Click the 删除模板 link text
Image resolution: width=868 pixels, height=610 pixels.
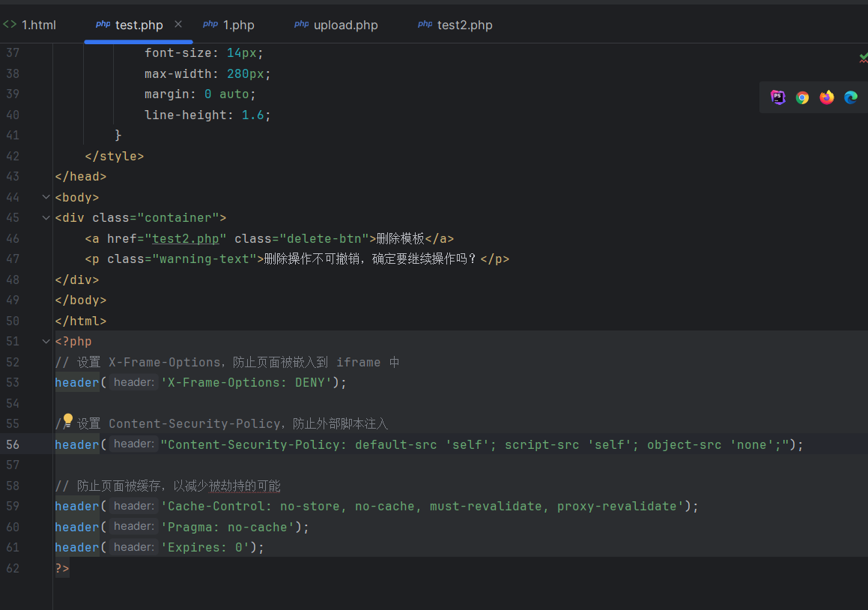click(400, 239)
